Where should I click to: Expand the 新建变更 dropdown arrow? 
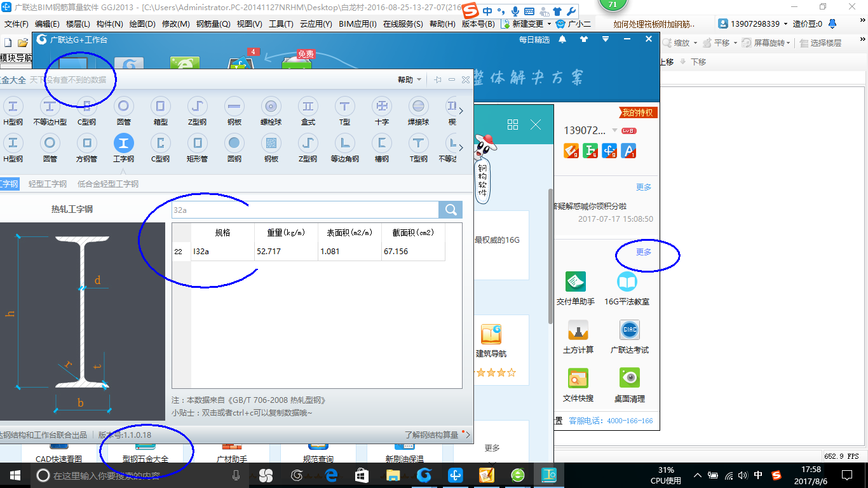(x=550, y=24)
